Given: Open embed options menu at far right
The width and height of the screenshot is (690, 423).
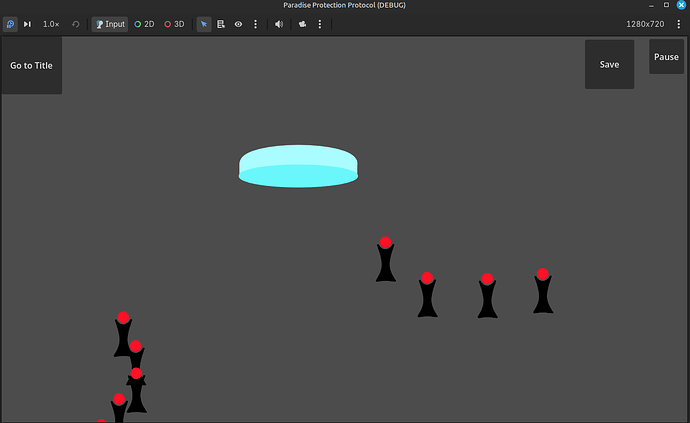Looking at the screenshot, I should tap(679, 24).
